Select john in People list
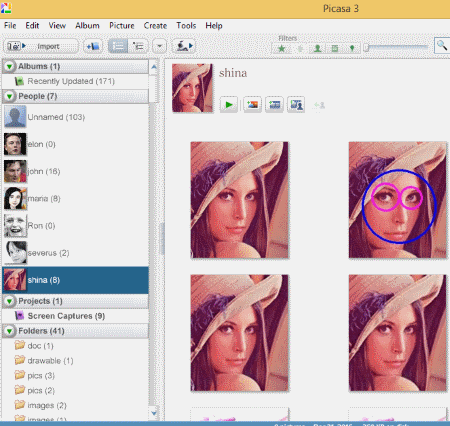450x426 pixels. click(x=75, y=171)
